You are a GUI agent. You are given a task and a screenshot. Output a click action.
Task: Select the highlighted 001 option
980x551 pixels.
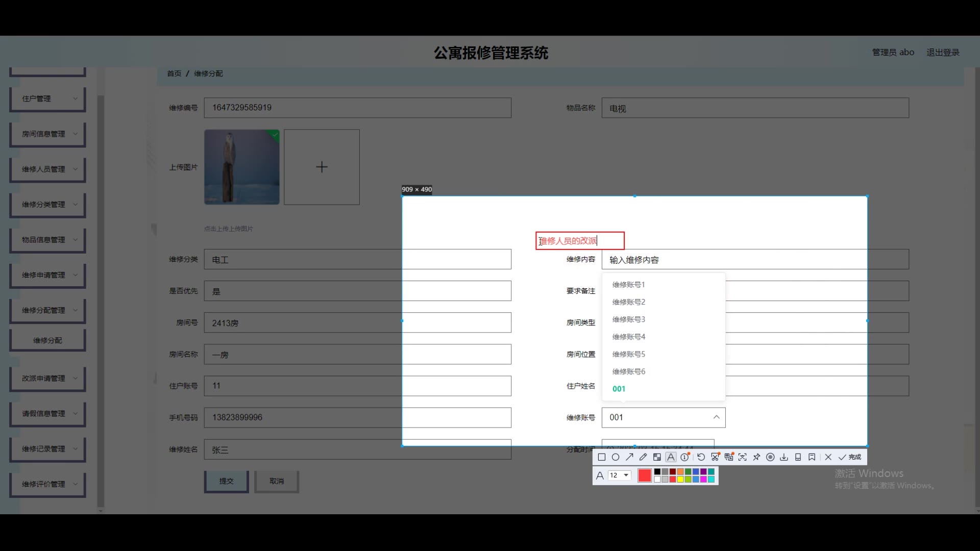(x=664, y=389)
